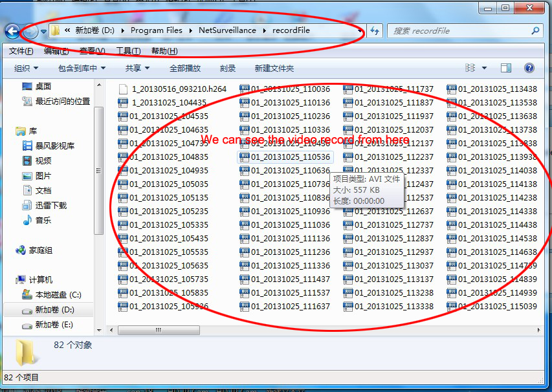The width and height of the screenshot is (552, 392).
Task: Select file 1_20130516_093210.h264
Action: [x=179, y=89]
